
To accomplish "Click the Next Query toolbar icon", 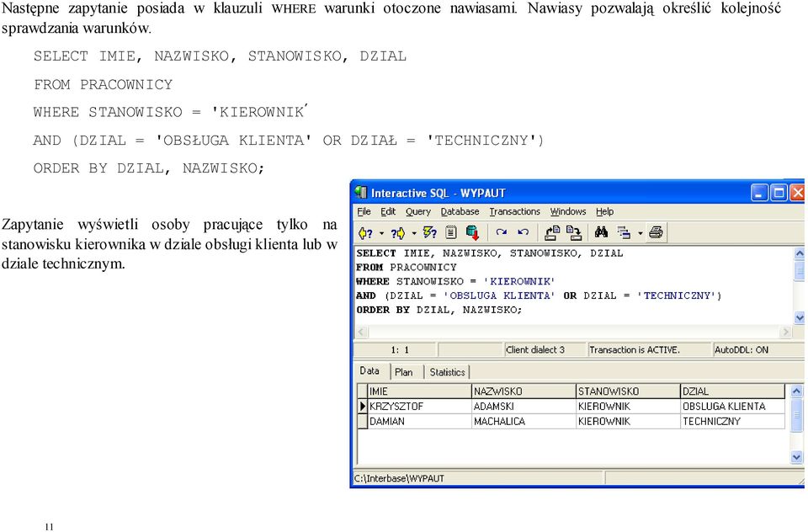I will 397,233.
